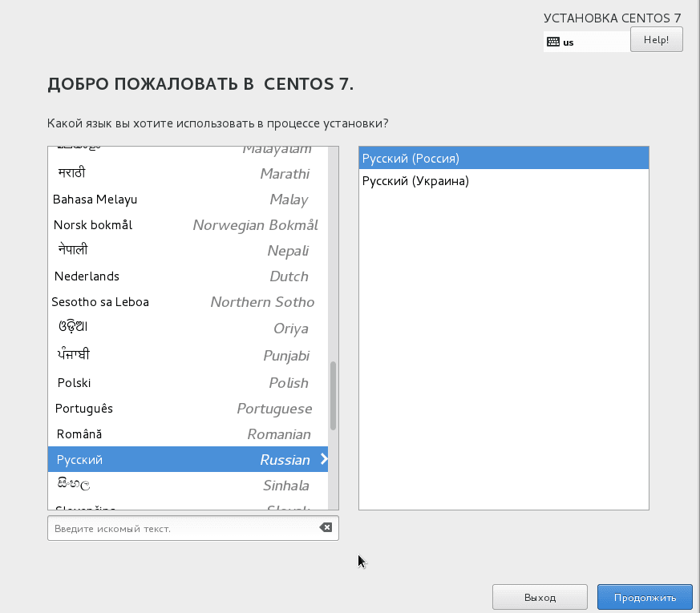
Task: Choose Norsk bokmål in the language list
Action: (x=188, y=225)
